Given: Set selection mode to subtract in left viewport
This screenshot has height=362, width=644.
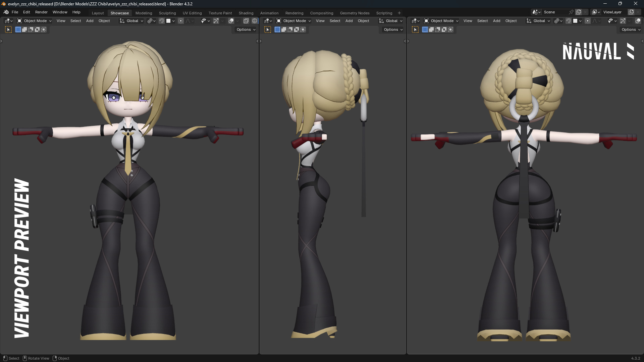Looking at the screenshot, I should coord(31,29).
